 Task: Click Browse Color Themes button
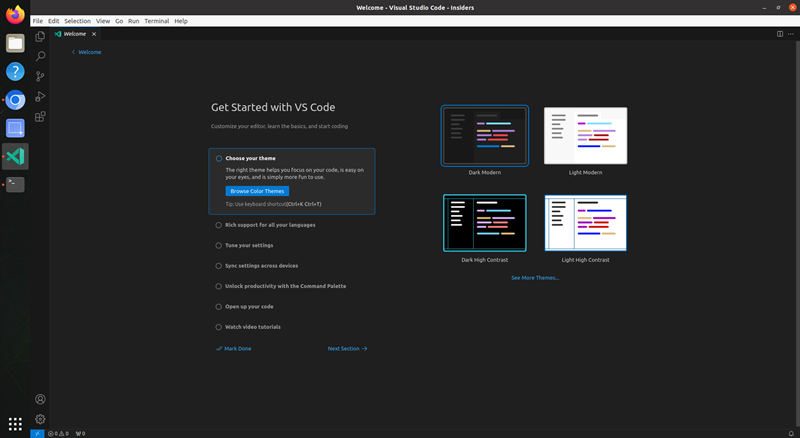click(257, 191)
